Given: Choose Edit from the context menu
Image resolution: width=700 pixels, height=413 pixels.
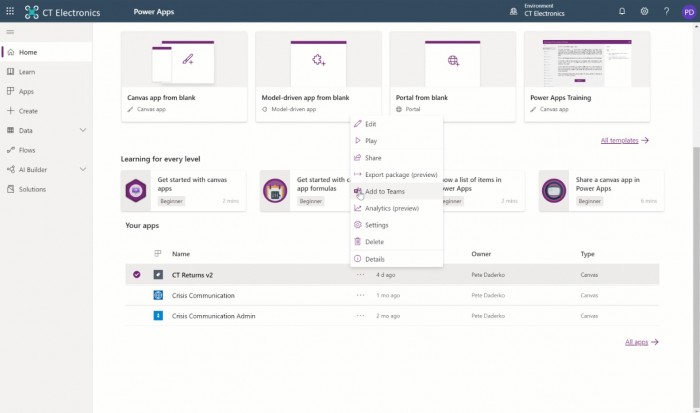Looking at the screenshot, I should tap(396, 124).
